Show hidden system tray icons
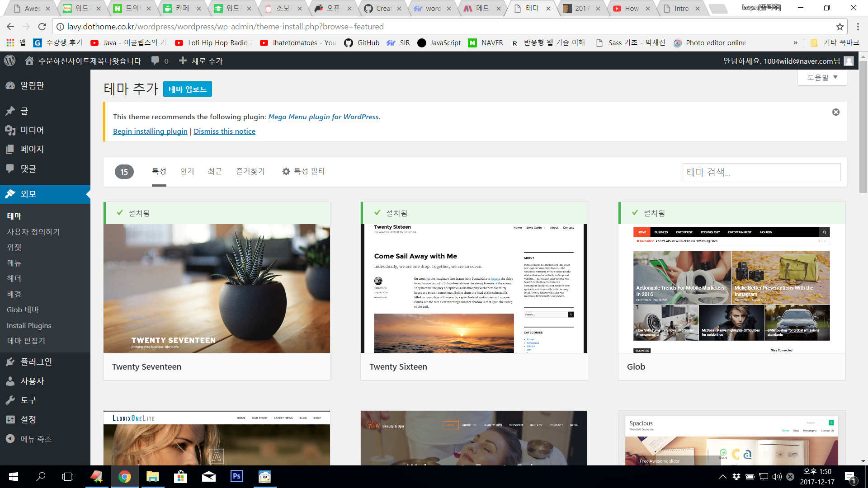 (x=722, y=476)
